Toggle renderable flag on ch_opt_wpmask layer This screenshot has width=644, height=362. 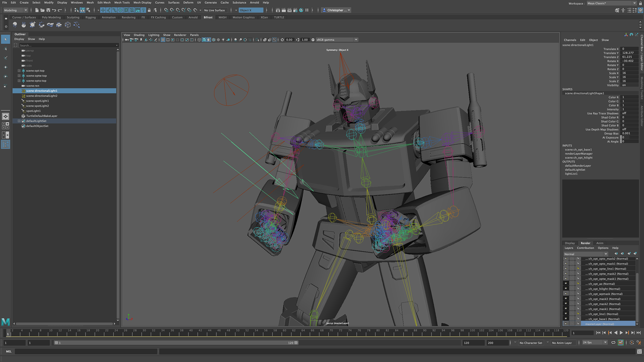(566, 294)
